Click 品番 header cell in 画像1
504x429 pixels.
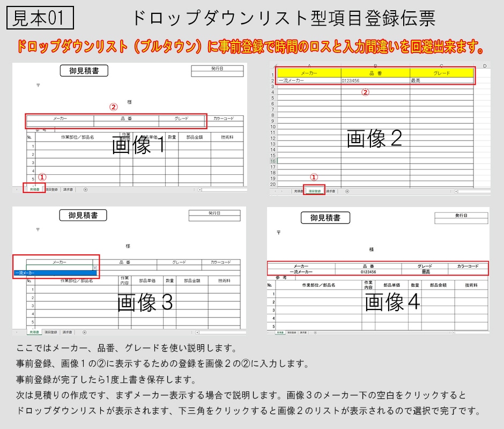[x=127, y=119]
